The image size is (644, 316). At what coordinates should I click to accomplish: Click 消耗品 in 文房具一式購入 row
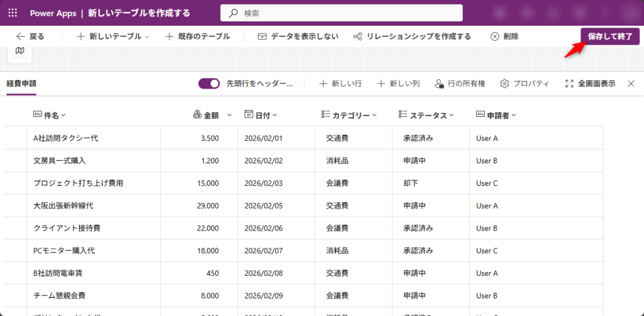click(353, 160)
